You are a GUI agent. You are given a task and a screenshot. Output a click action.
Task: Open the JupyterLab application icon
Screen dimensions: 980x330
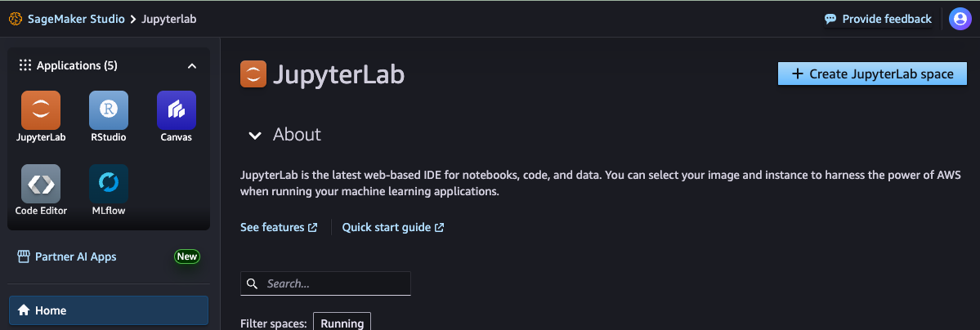(41, 110)
